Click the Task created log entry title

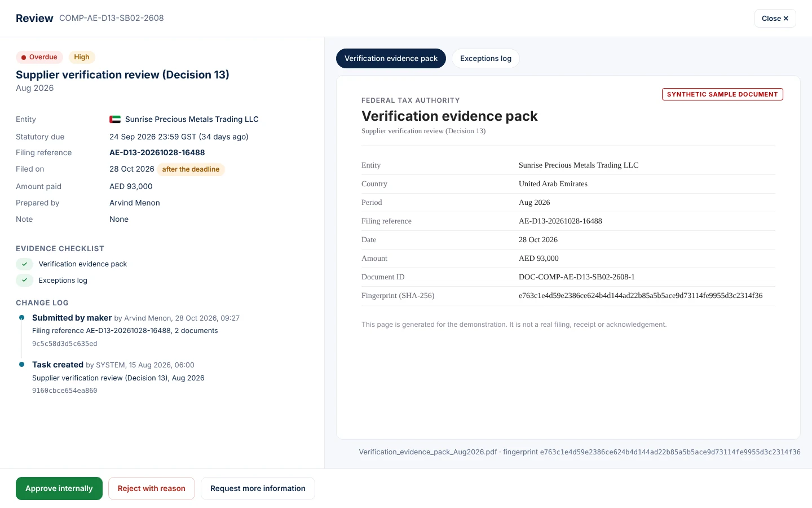point(58,365)
